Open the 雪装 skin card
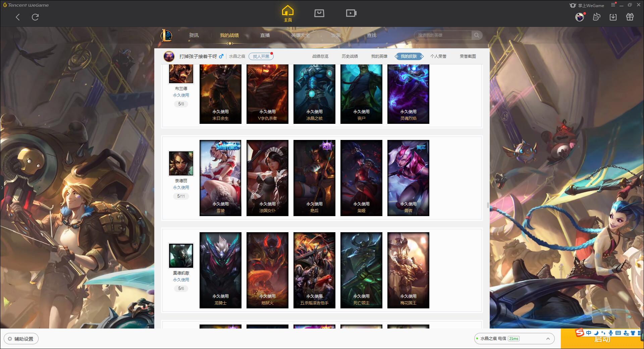 coord(220,178)
